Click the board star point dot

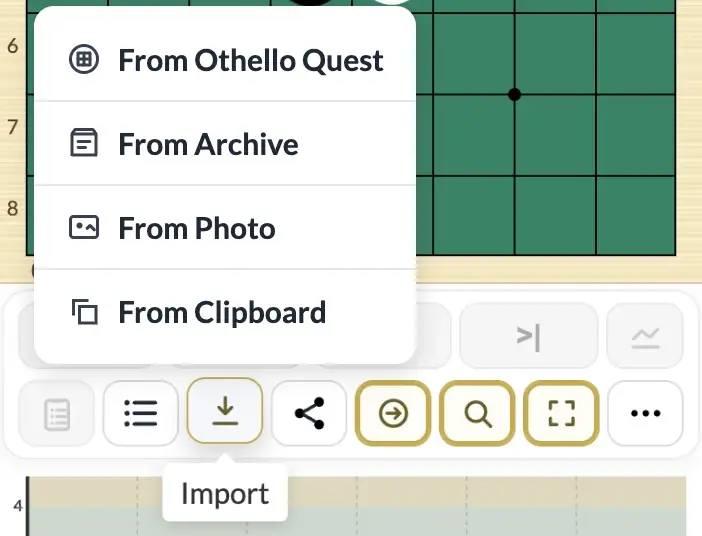point(514,94)
